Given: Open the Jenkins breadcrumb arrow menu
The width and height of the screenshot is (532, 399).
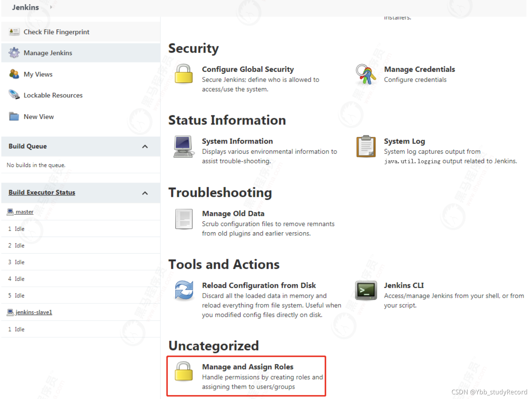Looking at the screenshot, I should click(x=51, y=7).
